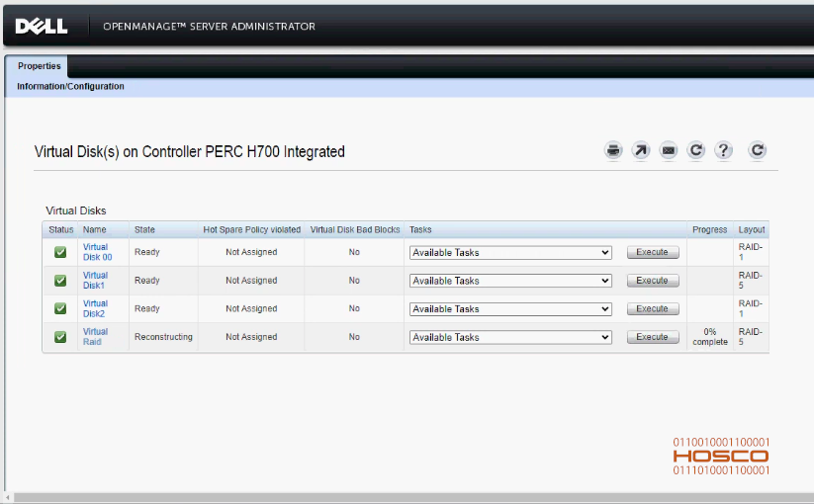
Task: Click RAID-5 layout of Virtual Raid
Action: [x=750, y=337]
